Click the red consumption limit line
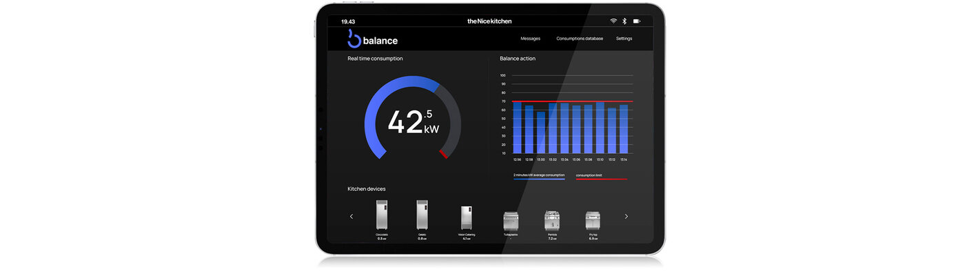 coord(572,101)
